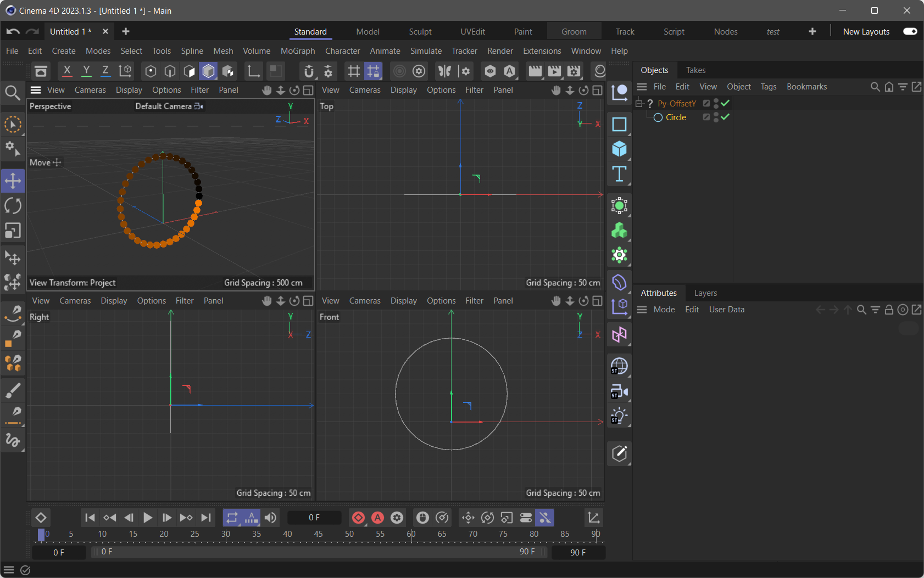Open Top viewport Display menu

coord(404,90)
